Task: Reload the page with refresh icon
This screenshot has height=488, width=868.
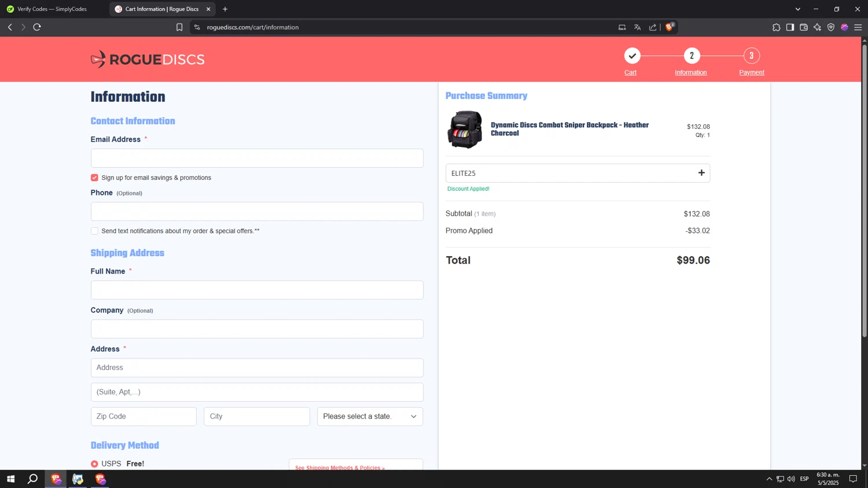Action: (37, 27)
